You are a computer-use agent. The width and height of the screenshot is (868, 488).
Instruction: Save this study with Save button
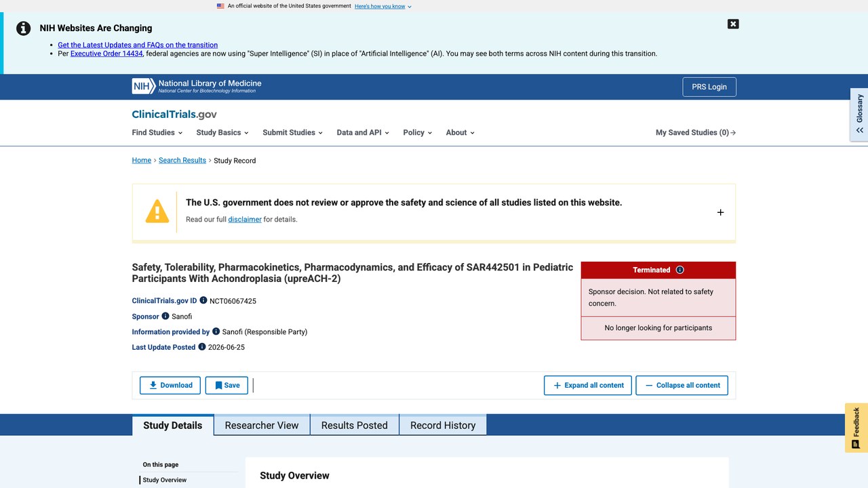227,385
